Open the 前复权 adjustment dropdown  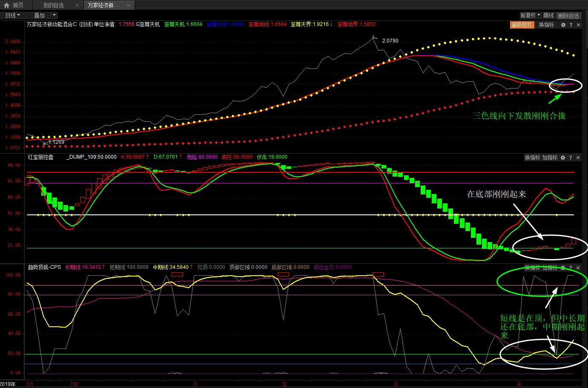[x=531, y=15]
